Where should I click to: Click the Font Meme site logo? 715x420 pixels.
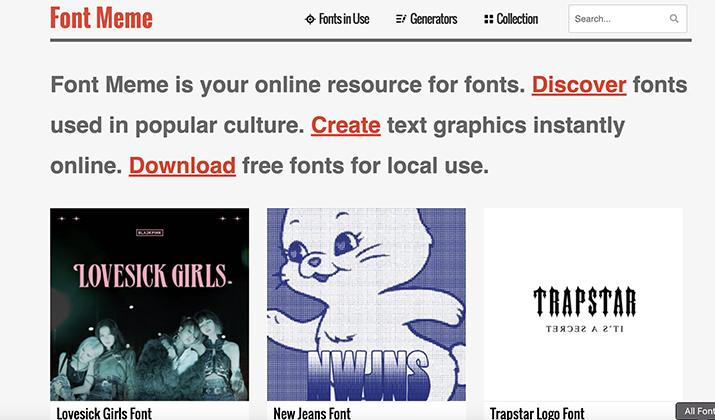101,18
